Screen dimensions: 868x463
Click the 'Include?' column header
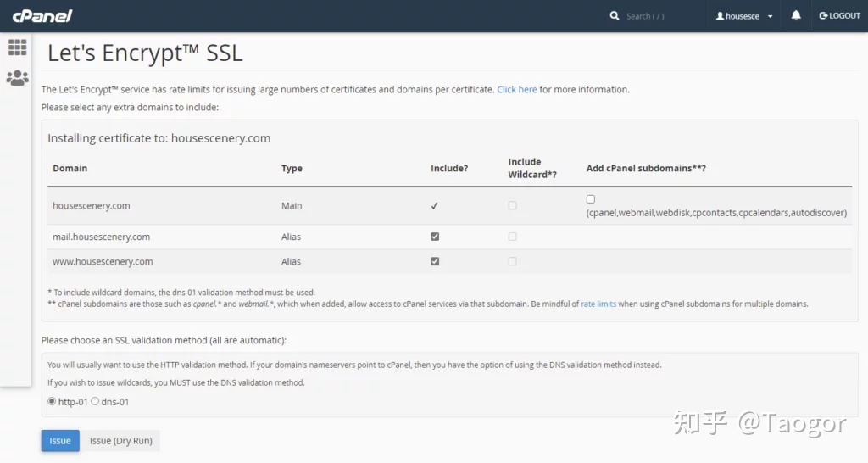pyautogui.click(x=449, y=168)
